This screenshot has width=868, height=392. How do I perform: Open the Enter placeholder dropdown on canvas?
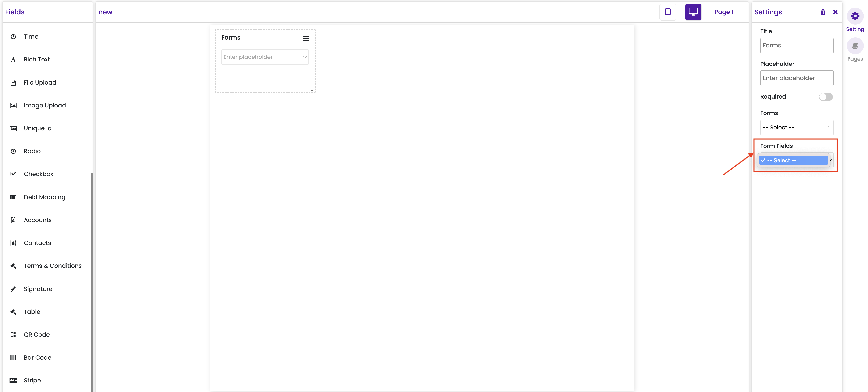(x=265, y=57)
